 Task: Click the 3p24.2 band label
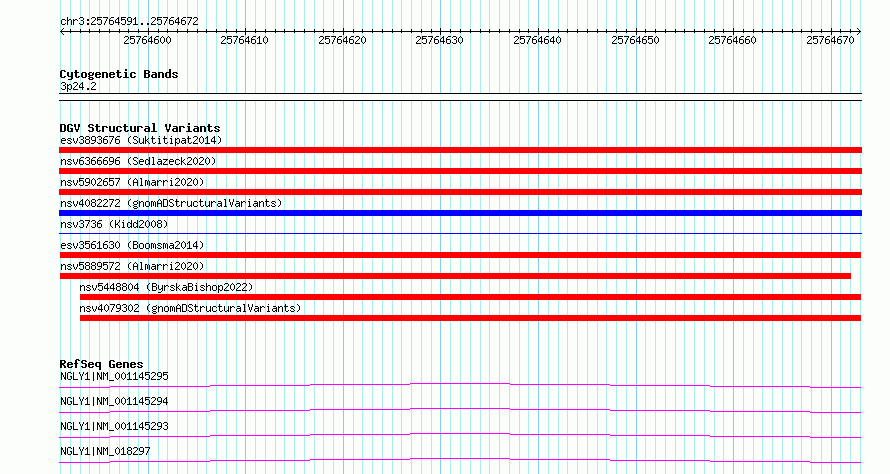pos(78,86)
